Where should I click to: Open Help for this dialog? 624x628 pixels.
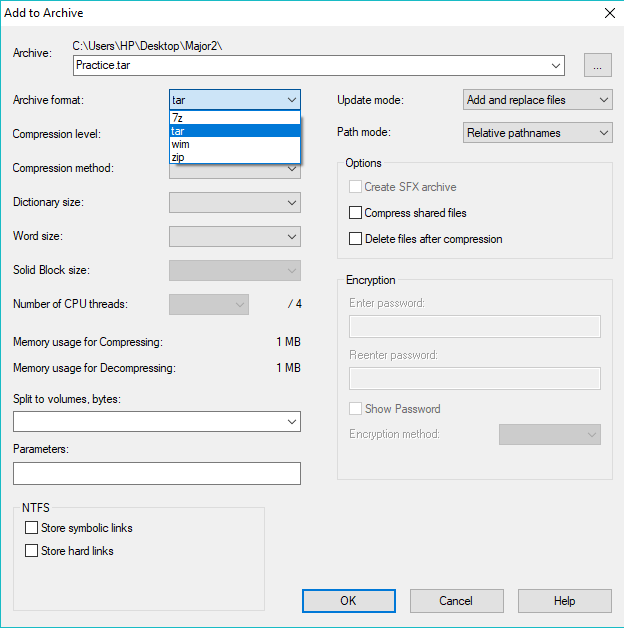point(564,601)
